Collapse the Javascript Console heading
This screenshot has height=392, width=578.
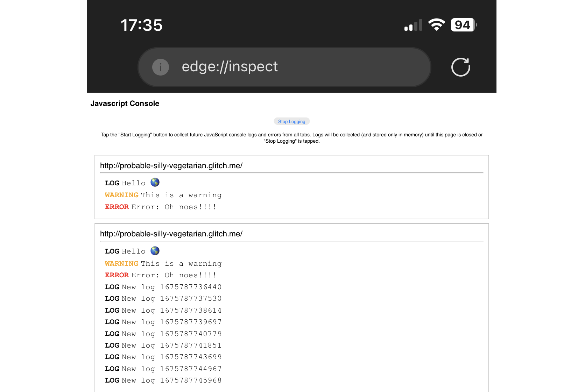click(125, 104)
